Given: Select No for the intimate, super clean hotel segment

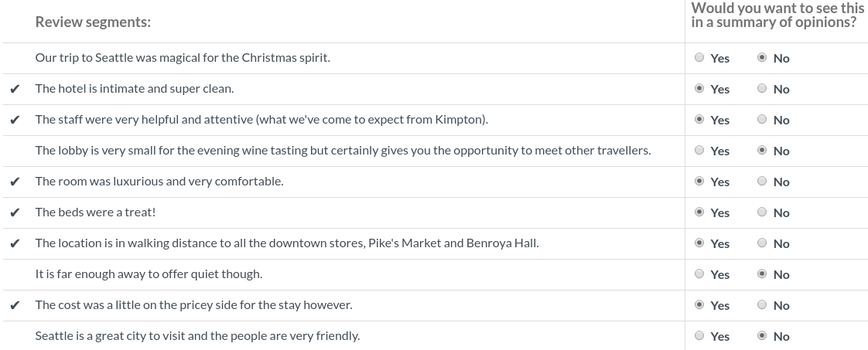Looking at the screenshot, I should coord(762,89).
